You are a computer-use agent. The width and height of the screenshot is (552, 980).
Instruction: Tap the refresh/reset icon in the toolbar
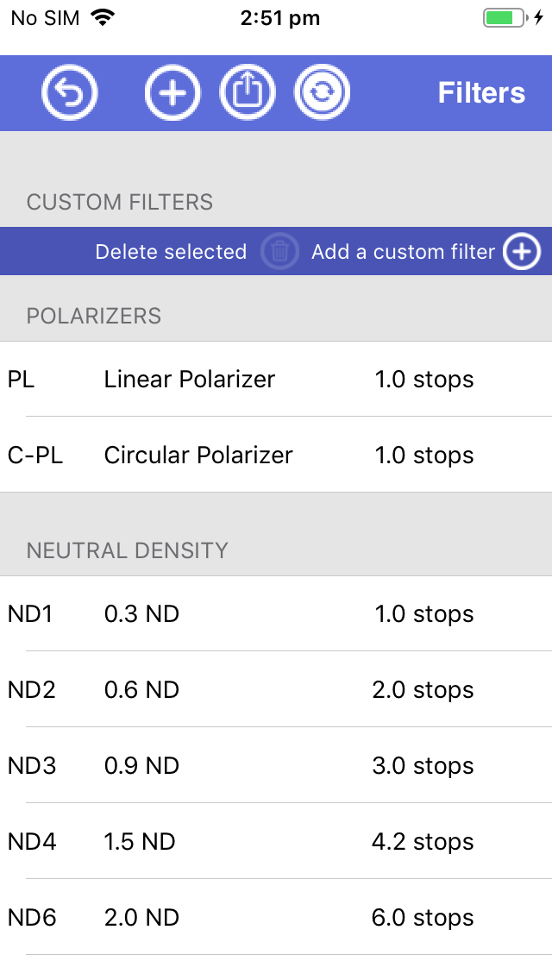tap(322, 92)
